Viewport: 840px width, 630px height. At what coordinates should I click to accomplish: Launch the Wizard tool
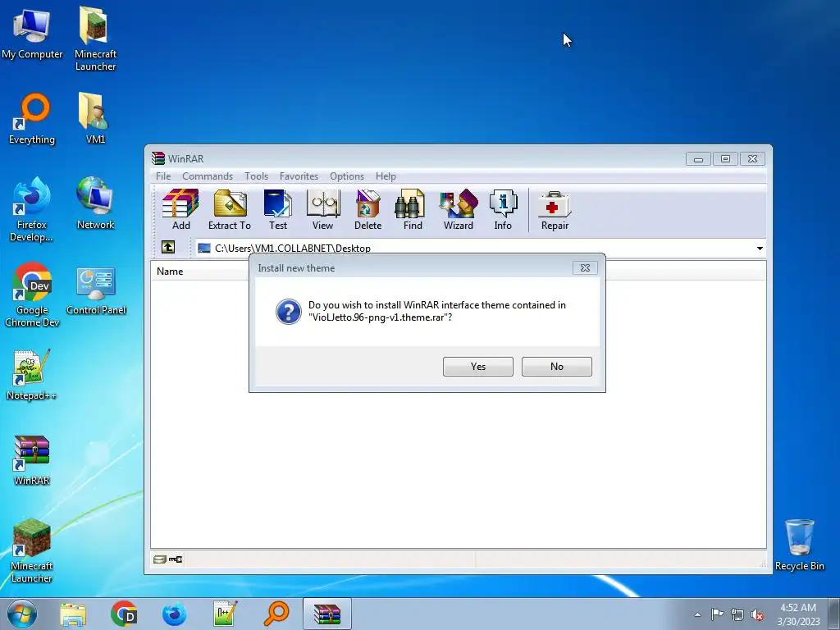point(458,209)
